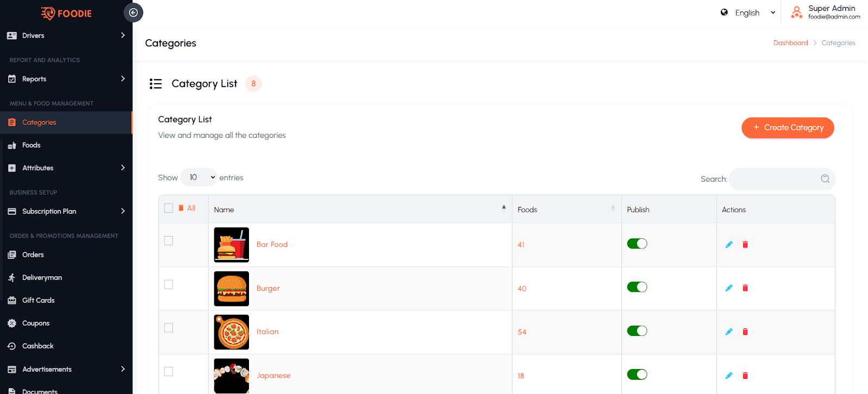The image size is (868, 394).
Task: Open the English language dropdown
Action: [x=748, y=13]
